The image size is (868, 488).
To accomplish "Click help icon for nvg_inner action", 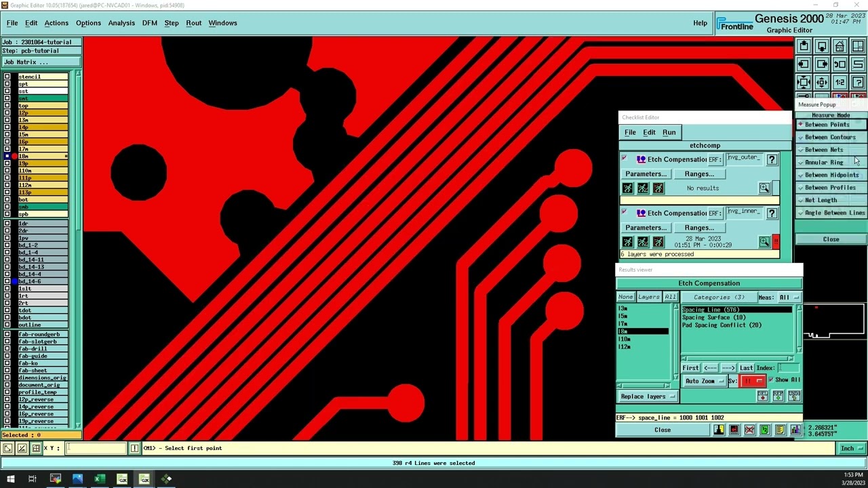I will point(772,213).
